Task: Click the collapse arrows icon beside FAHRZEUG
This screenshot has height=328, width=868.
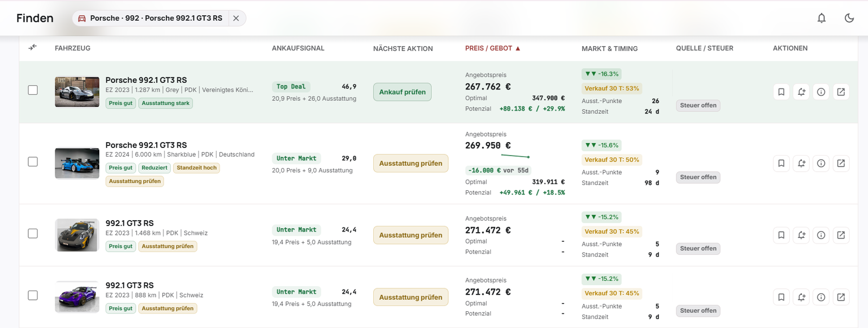Action: (x=33, y=48)
